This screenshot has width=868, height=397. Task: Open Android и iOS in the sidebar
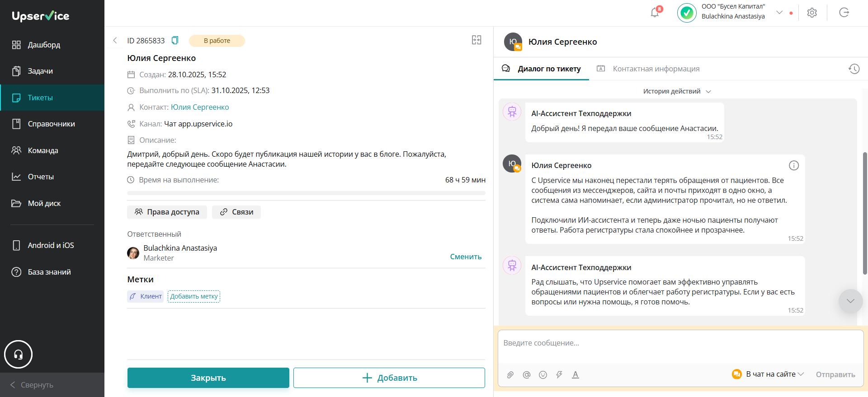click(x=52, y=245)
